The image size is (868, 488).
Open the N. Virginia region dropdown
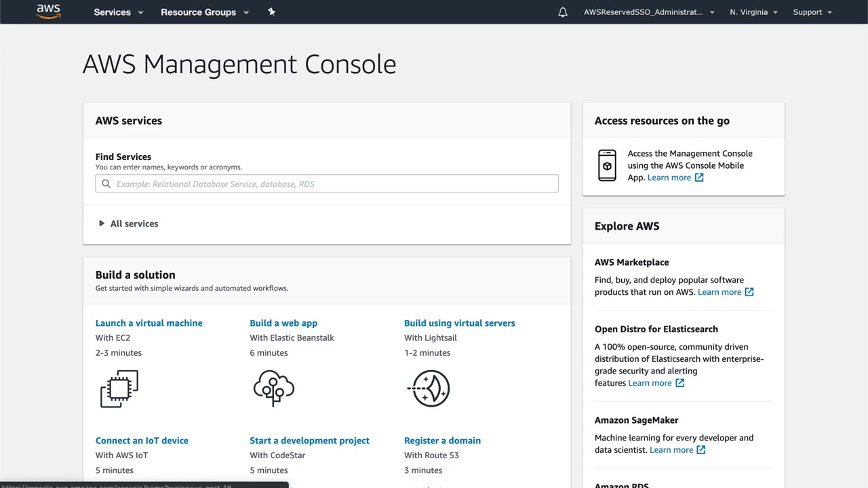pos(753,12)
